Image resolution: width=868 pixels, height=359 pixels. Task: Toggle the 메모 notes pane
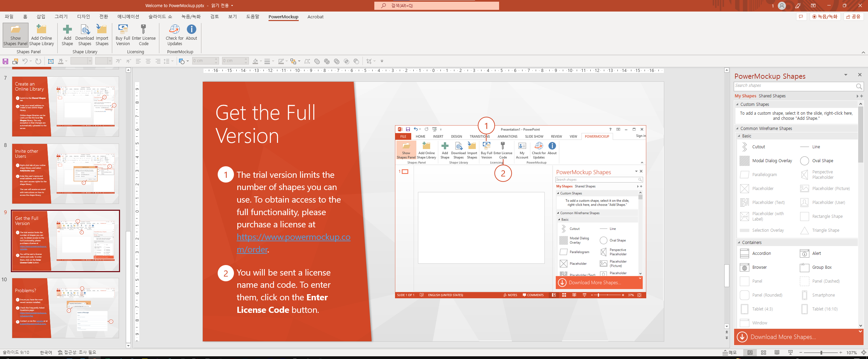click(730, 353)
